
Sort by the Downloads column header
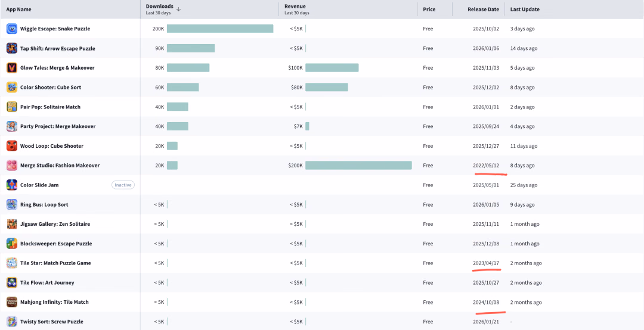point(159,7)
